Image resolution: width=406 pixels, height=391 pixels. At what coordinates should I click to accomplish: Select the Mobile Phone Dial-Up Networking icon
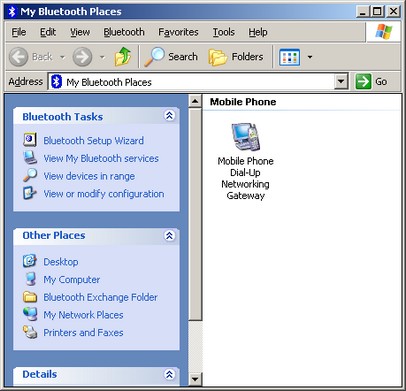point(246,137)
